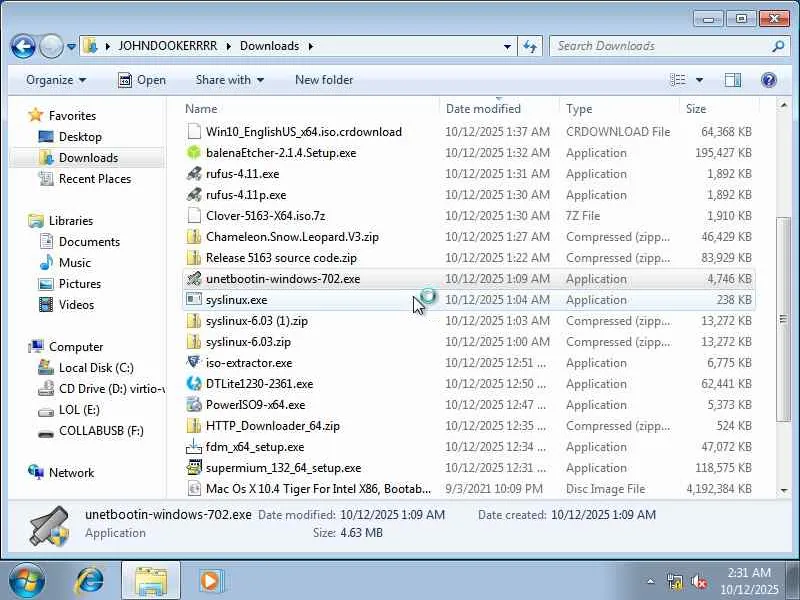Click the Forward navigation arrow
This screenshot has height=600, width=800.
(51, 46)
